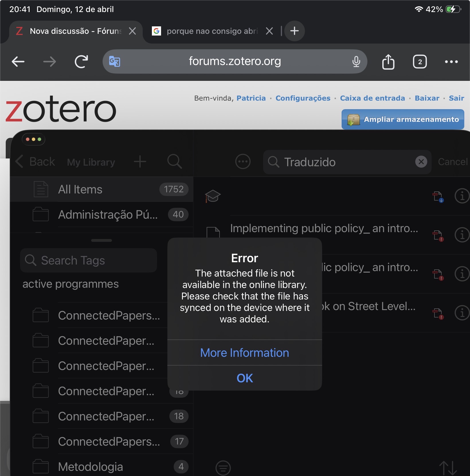The height and width of the screenshot is (476, 470).
Task: Reload the forums.zotero.org page
Action: (x=81, y=62)
